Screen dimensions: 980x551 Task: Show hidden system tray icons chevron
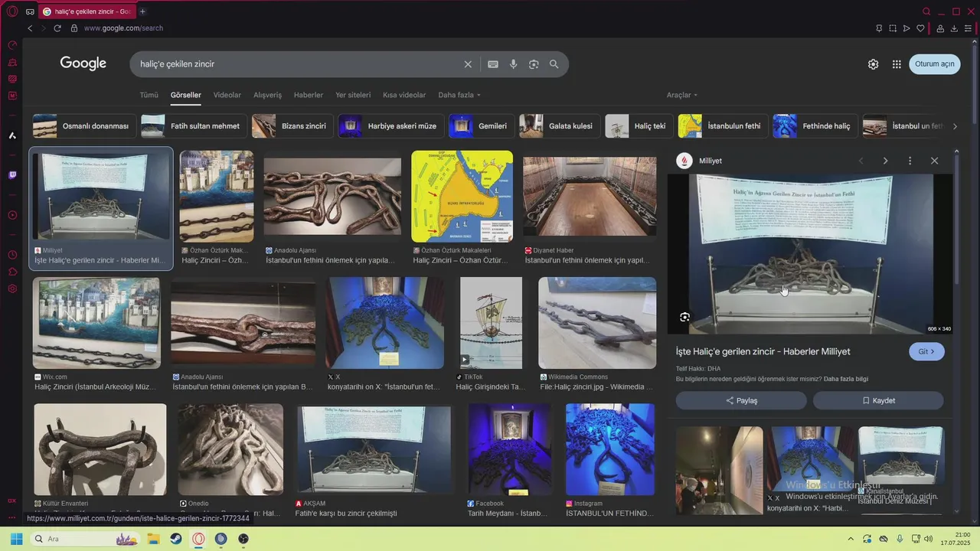click(850, 539)
